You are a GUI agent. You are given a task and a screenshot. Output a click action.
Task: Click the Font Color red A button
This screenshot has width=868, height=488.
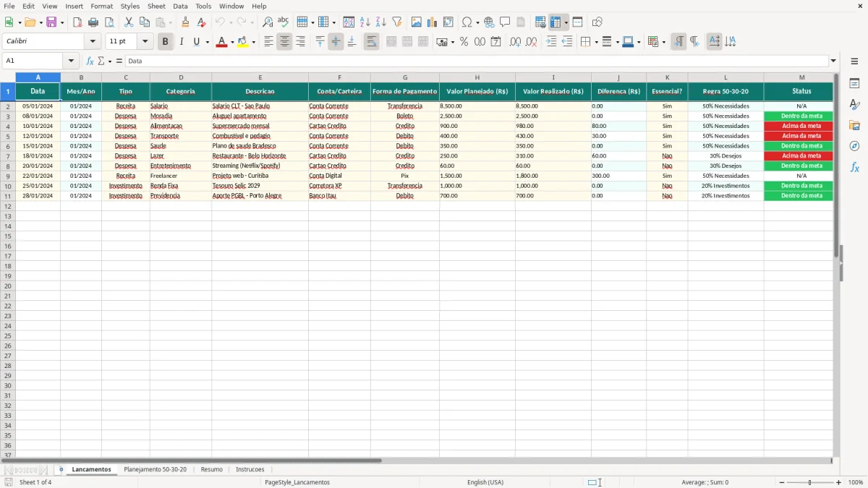(221, 42)
